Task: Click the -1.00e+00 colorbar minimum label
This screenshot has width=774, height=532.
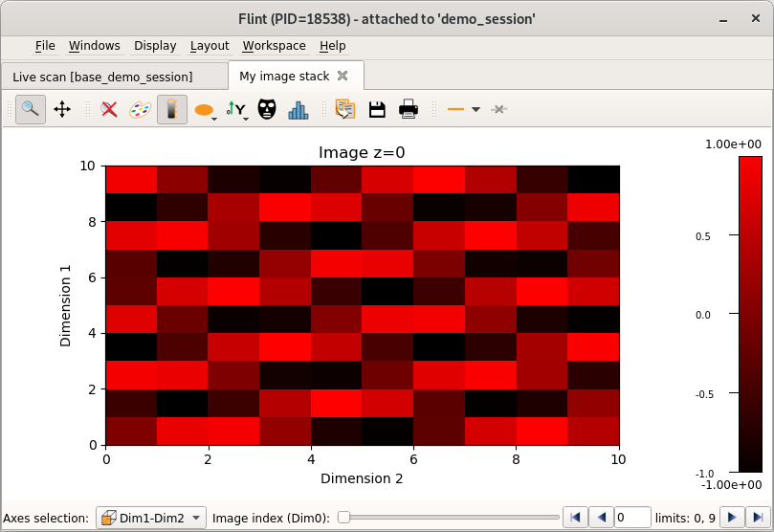Action: tap(731, 485)
